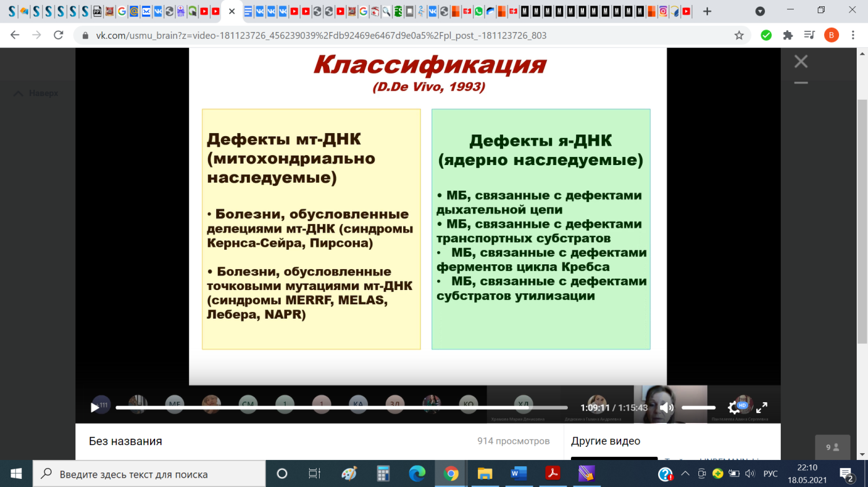Screen dimensions: 868x487
Task: Open the purple app on taskbar
Action: [x=586, y=474]
